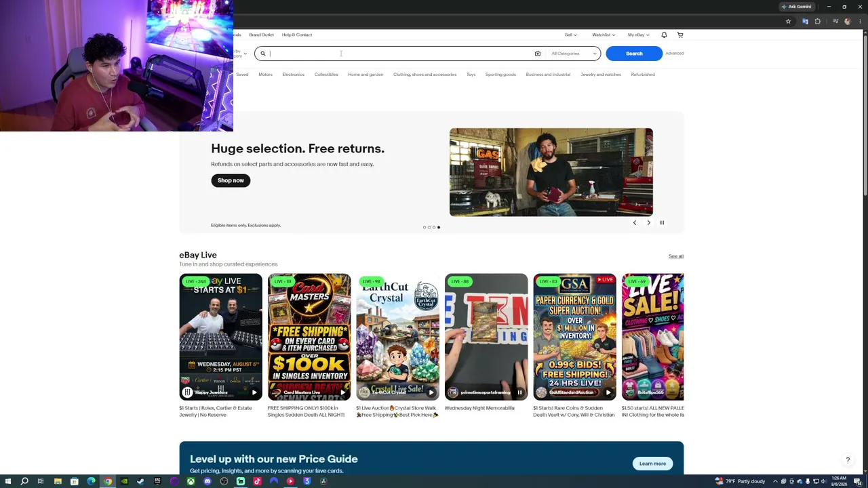
Task: Open the garage man banner image
Action: click(551, 172)
